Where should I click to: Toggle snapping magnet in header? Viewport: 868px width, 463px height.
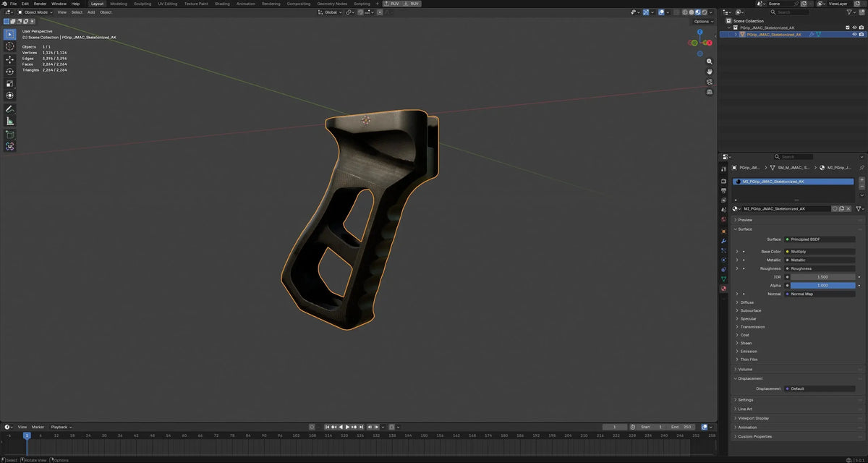tap(360, 12)
